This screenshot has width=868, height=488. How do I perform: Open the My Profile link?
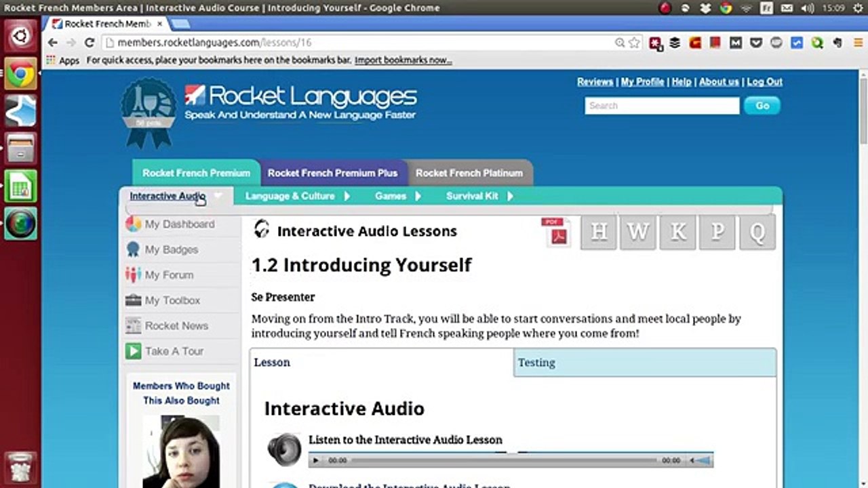(x=642, y=81)
